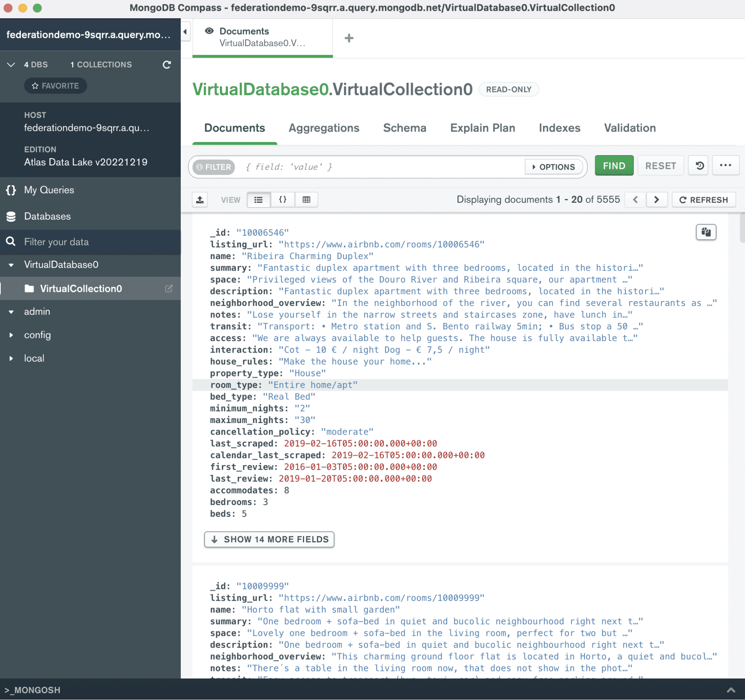The height and width of the screenshot is (700, 745).
Task: Show 14 more fields button
Action: click(x=269, y=539)
